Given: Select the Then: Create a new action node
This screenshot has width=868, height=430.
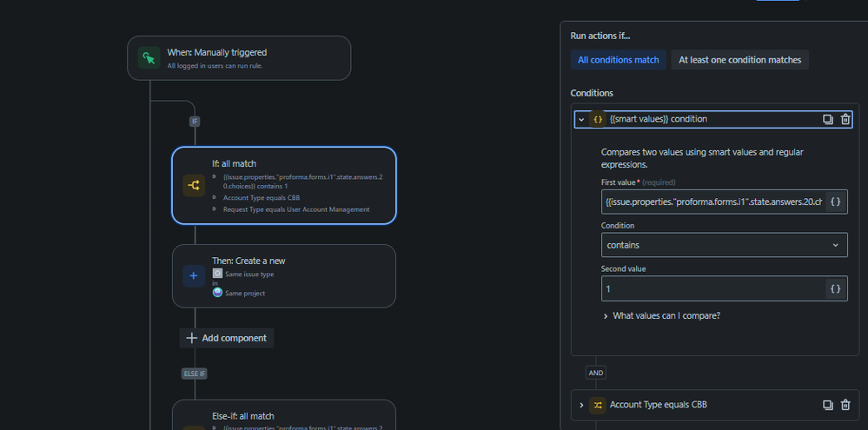Looking at the screenshot, I should 284,276.
